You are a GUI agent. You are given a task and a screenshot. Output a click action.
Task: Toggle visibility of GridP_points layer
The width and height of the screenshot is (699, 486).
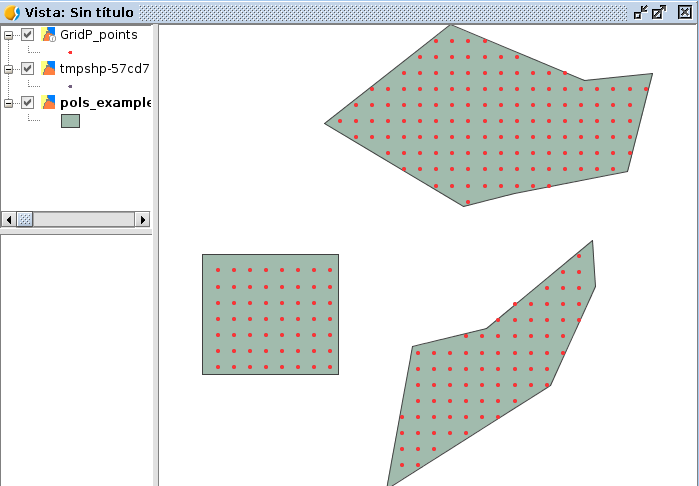pos(28,35)
